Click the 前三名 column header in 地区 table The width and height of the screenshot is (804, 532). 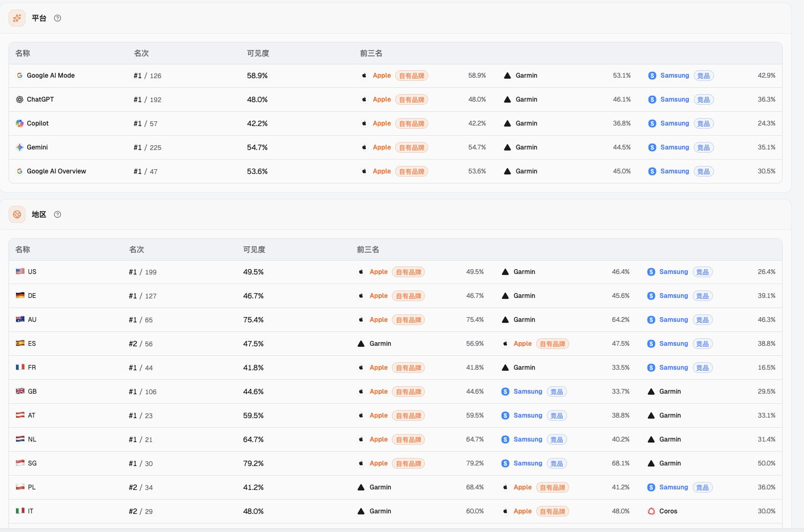coord(368,250)
